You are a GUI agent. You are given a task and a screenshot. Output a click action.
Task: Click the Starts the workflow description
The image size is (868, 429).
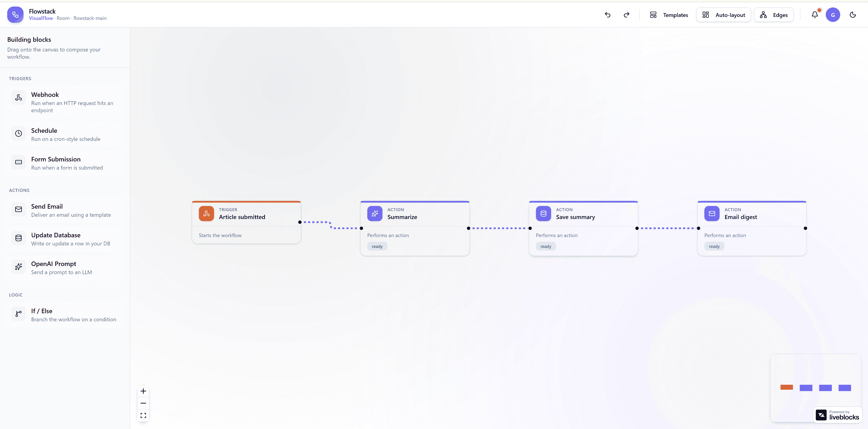tap(220, 235)
